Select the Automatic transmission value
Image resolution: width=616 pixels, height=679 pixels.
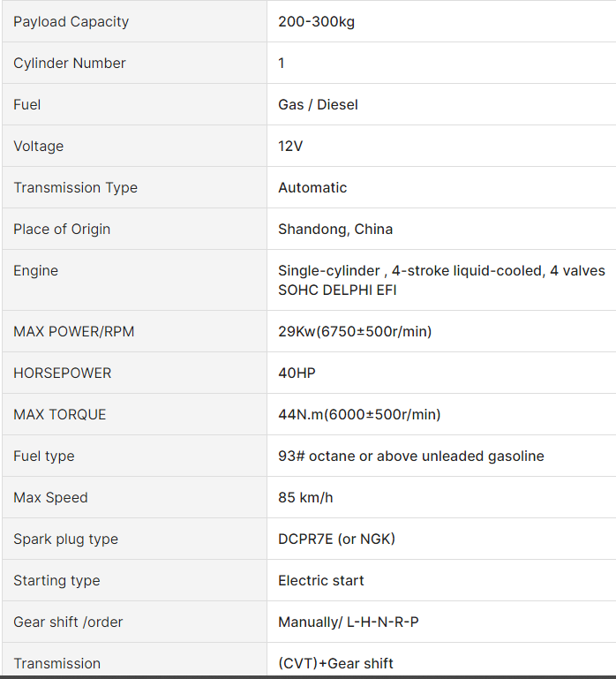pyautogui.click(x=312, y=187)
